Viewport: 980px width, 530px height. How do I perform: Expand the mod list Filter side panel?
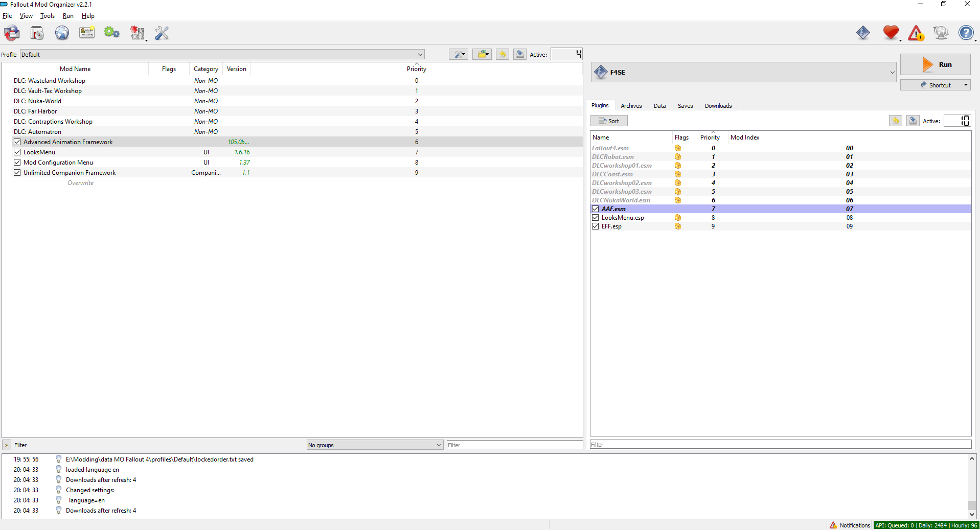(7, 445)
